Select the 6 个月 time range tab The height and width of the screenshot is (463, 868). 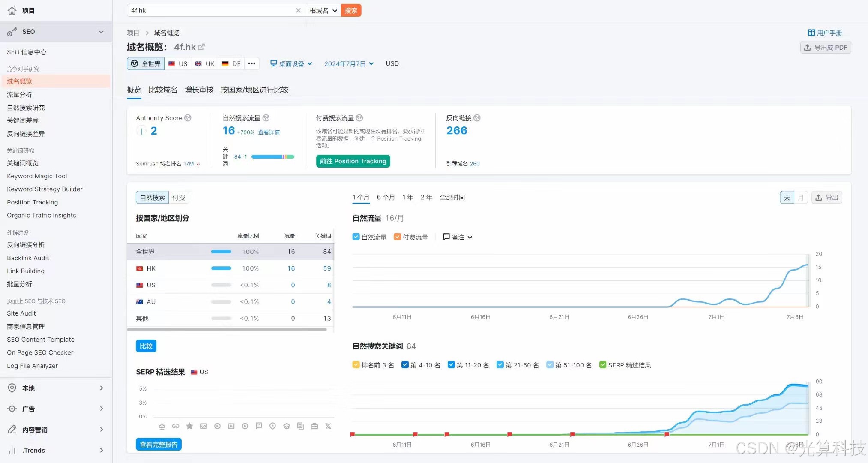[386, 197]
